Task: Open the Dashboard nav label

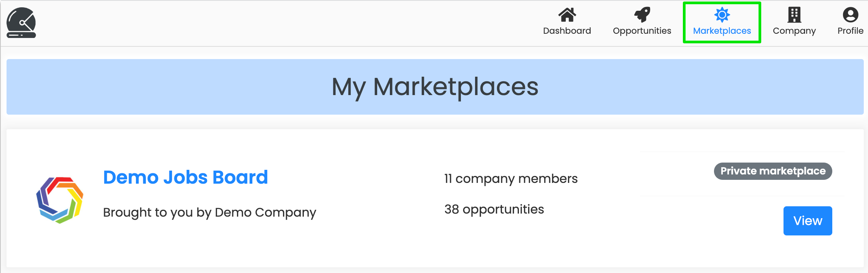Action: (567, 31)
